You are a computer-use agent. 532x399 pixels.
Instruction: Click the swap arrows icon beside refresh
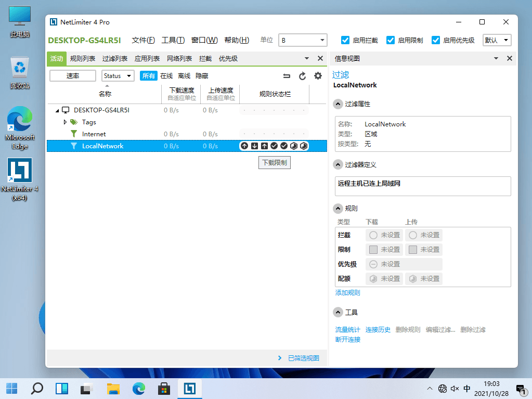pyautogui.click(x=287, y=76)
